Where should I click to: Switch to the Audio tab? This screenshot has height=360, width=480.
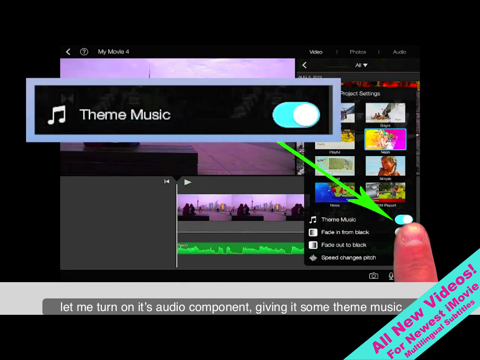click(x=399, y=52)
